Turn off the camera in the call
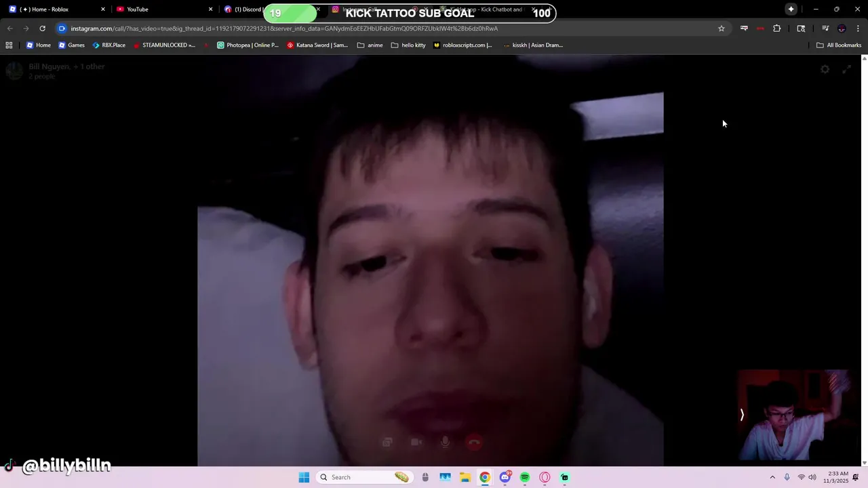 416,442
